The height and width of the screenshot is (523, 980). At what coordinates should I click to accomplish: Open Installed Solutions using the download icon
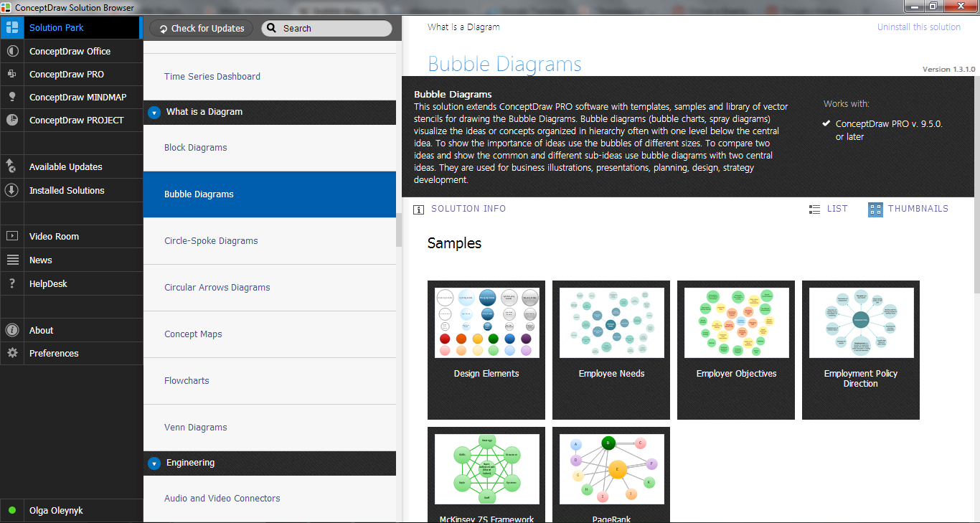click(13, 189)
